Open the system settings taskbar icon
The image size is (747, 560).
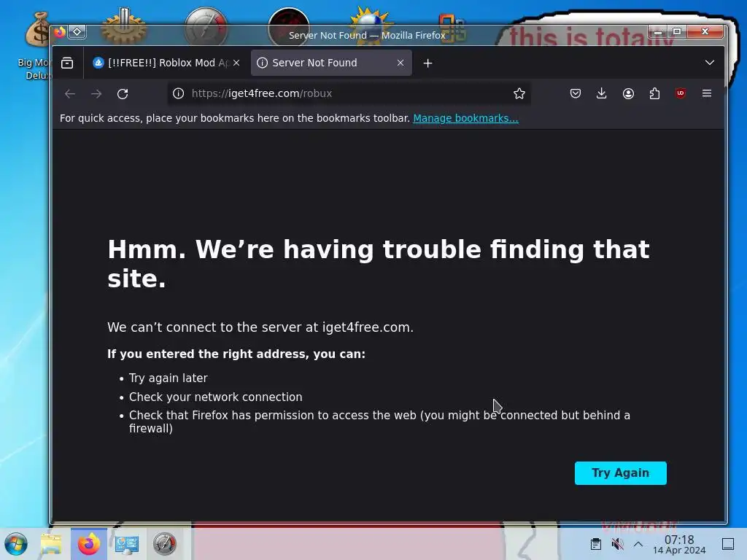(127, 544)
